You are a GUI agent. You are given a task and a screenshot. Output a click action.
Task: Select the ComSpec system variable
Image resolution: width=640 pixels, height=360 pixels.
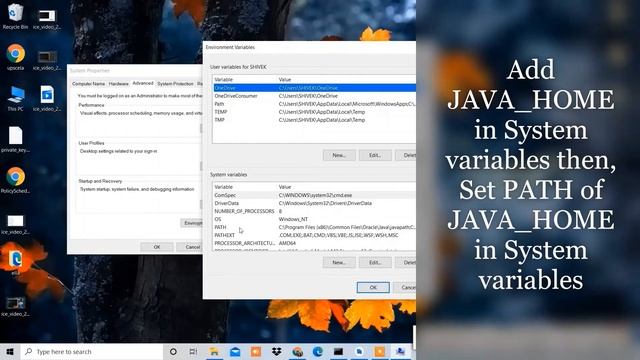(314, 195)
